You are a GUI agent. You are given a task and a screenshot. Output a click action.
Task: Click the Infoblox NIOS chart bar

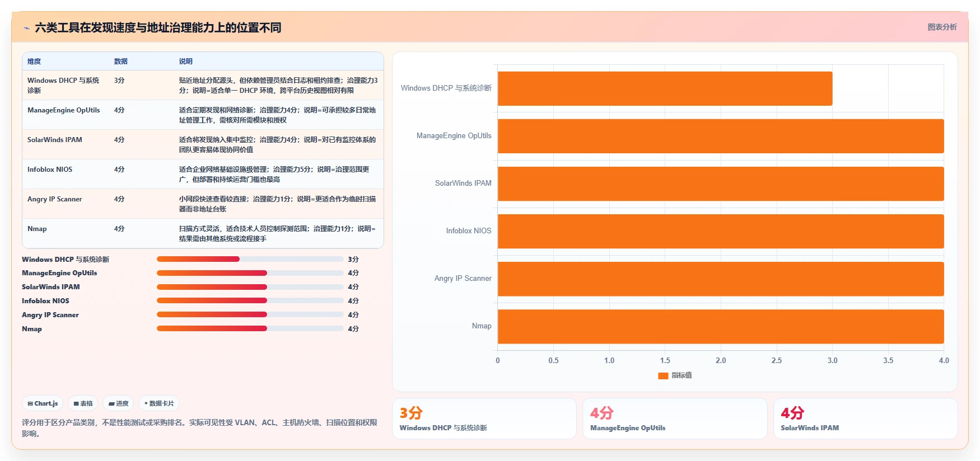pos(721,231)
